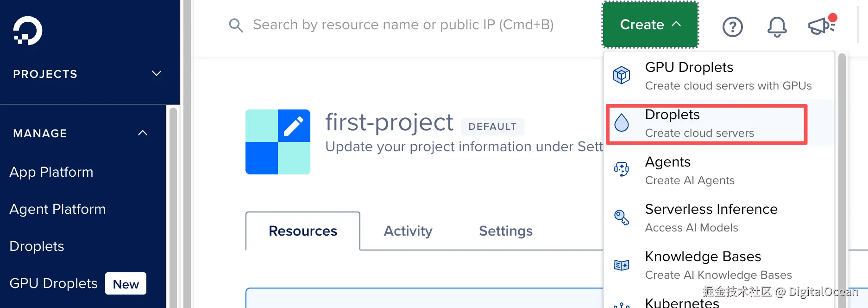The image size is (868, 308).
Task: Click the Serverless Inference key icon
Action: point(622,217)
